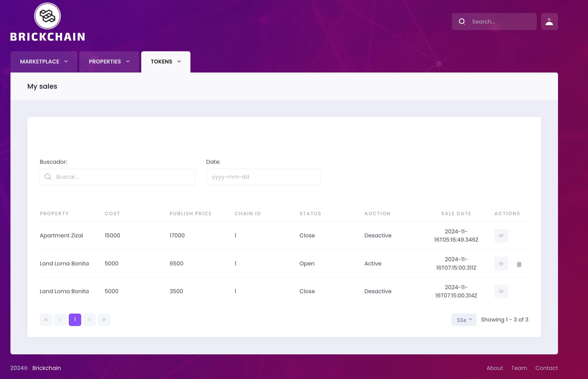Sort by AUCTION column header
588x379 pixels.
[x=377, y=214]
